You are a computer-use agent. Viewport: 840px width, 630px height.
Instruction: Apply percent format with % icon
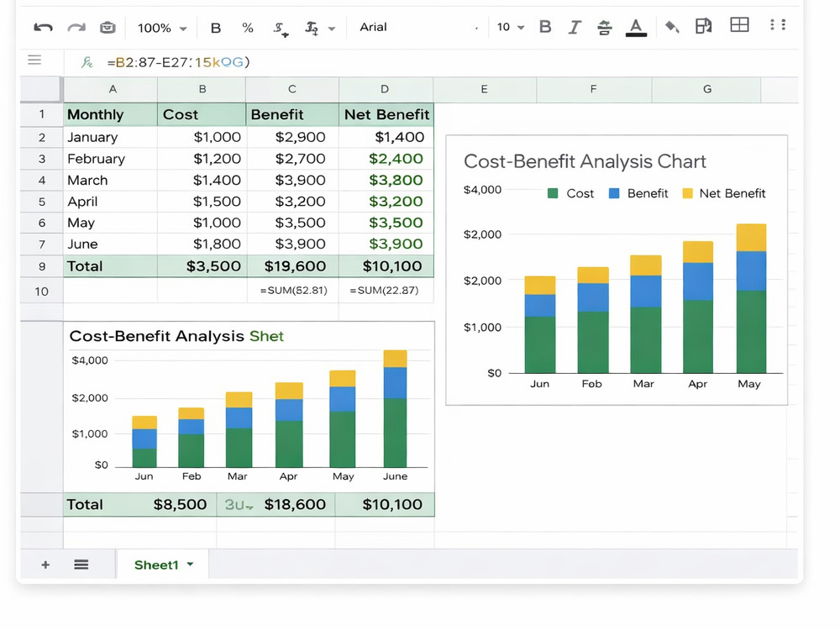[x=248, y=28]
